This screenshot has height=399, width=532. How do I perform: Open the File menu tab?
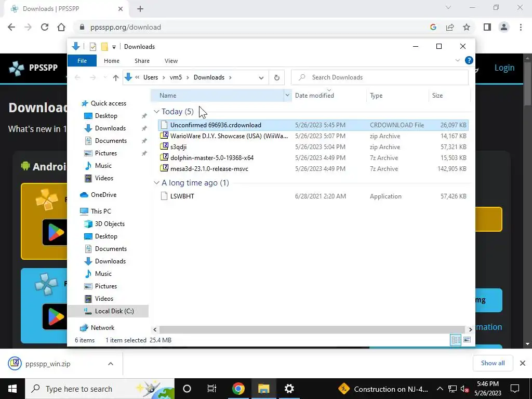(82, 61)
